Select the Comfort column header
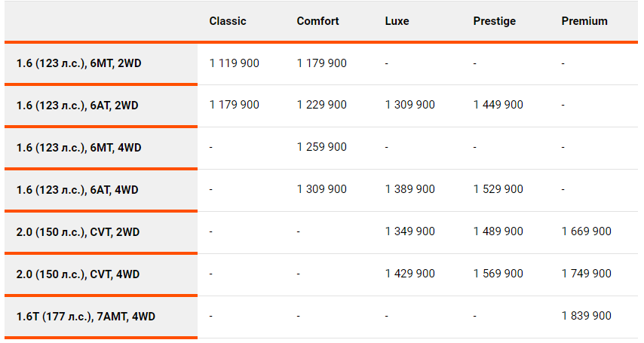This screenshot has width=644, height=343. [x=317, y=21]
